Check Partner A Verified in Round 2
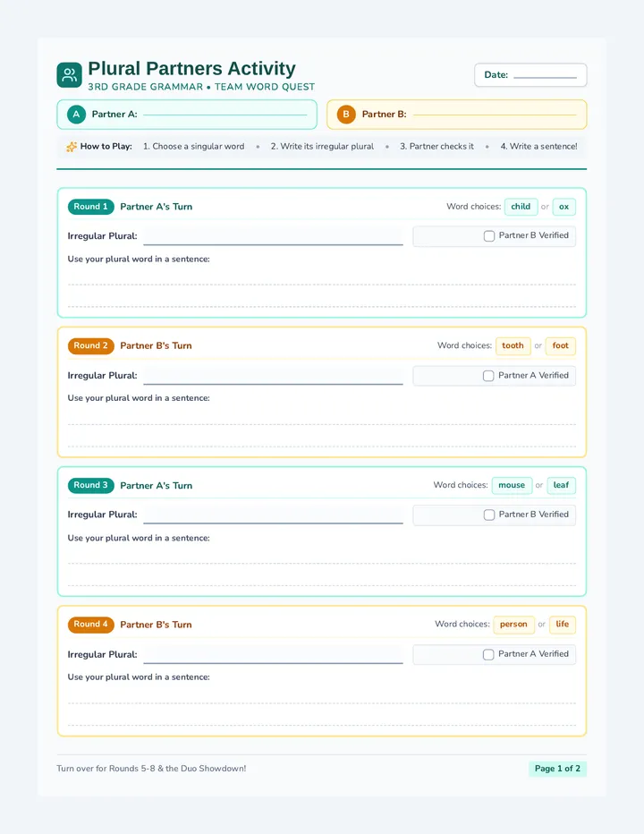 (488, 376)
